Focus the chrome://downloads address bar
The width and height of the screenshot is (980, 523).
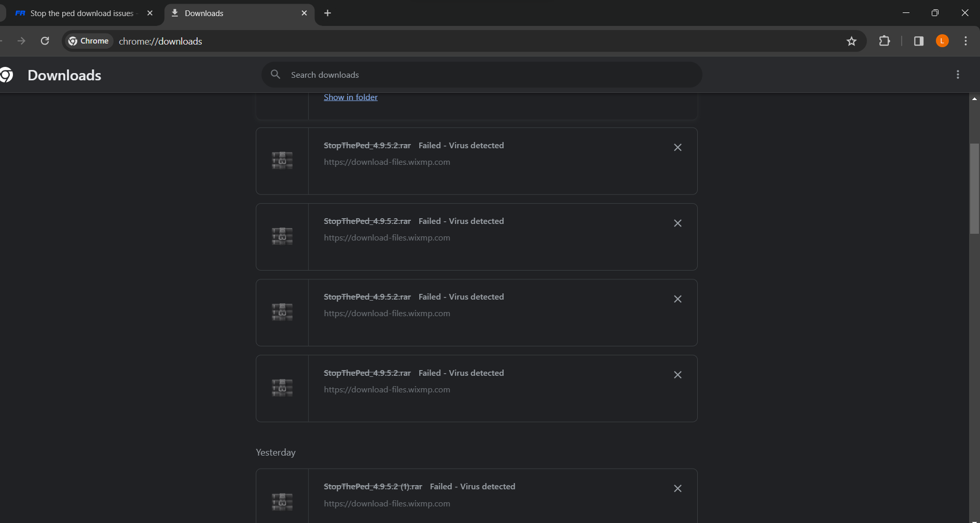[x=160, y=41]
